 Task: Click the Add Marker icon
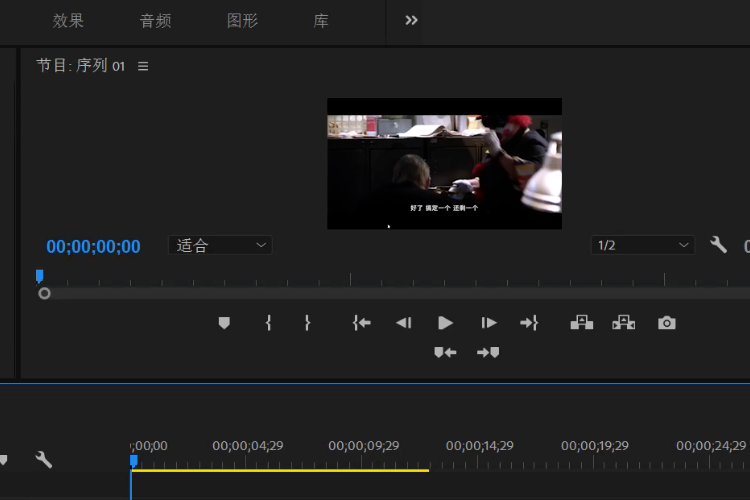(x=224, y=323)
